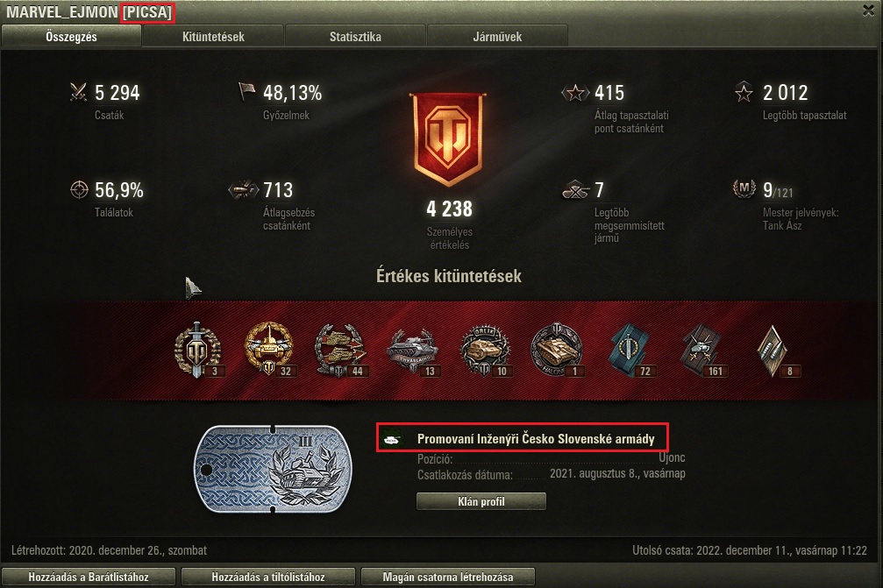Image resolution: width=883 pixels, height=588 pixels.
Task: Click the gold tank medal with count 32
Action: click(269, 349)
